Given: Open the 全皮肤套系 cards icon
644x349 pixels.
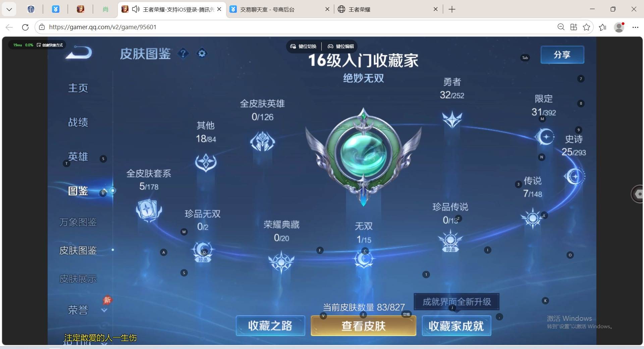Looking at the screenshot, I should pyautogui.click(x=149, y=210).
